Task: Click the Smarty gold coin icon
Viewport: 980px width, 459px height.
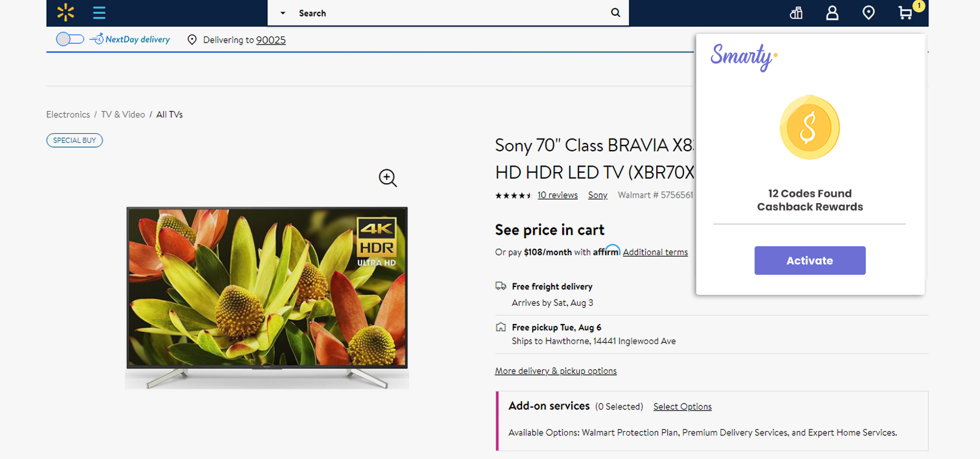Action: click(809, 127)
